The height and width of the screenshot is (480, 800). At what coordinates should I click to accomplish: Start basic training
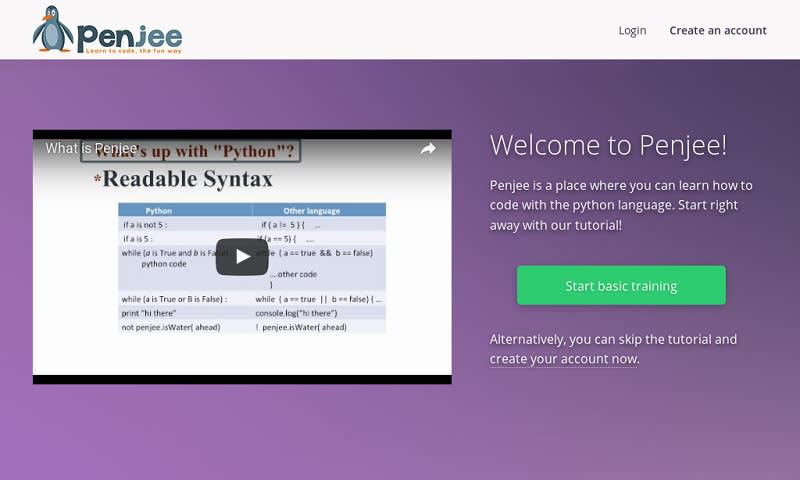(621, 286)
